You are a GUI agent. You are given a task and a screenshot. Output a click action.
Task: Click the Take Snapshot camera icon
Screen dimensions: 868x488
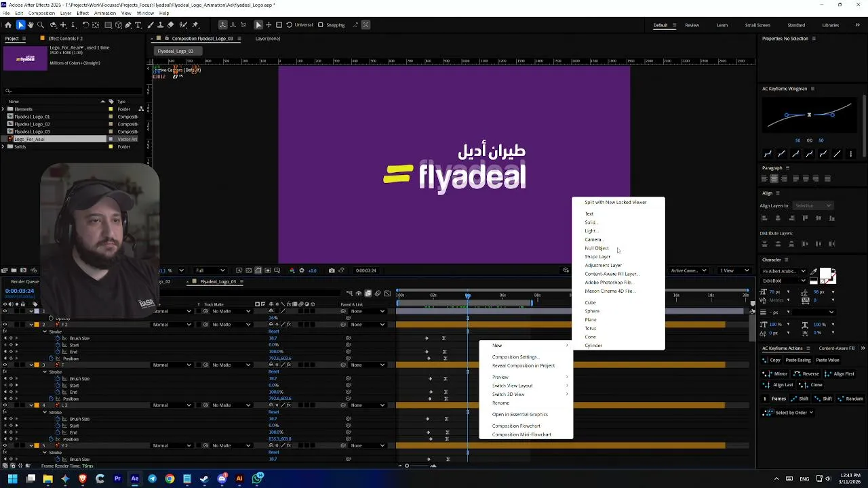pyautogui.click(x=331, y=270)
